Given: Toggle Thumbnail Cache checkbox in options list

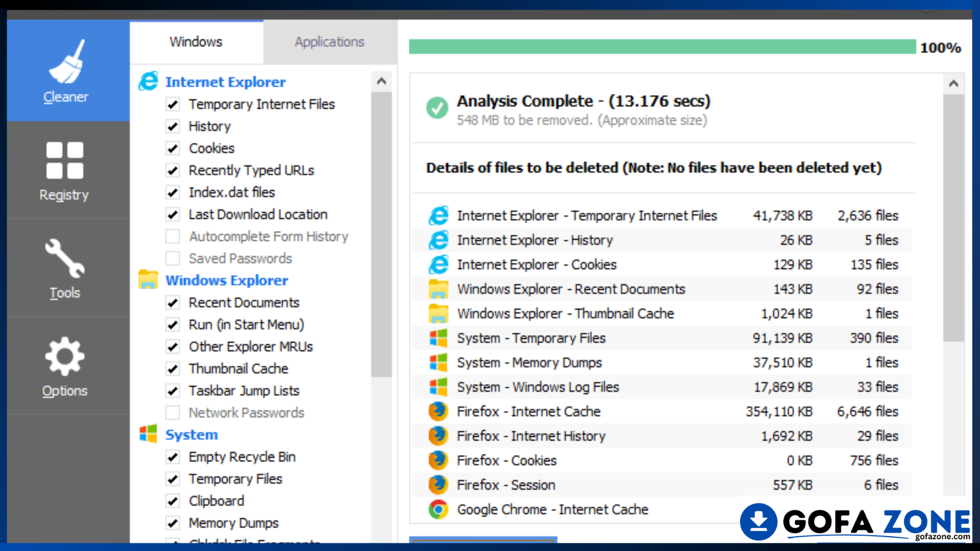Looking at the screenshot, I should click(173, 369).
